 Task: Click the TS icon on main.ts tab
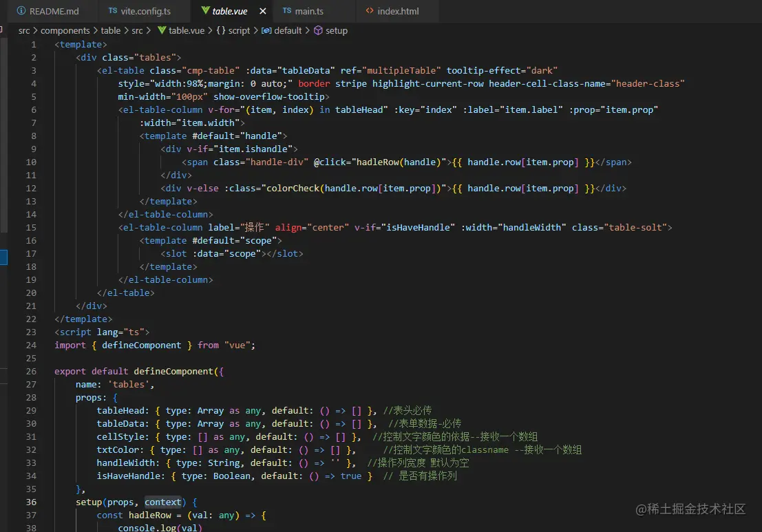pyautogui.click(x=287, y=10)
